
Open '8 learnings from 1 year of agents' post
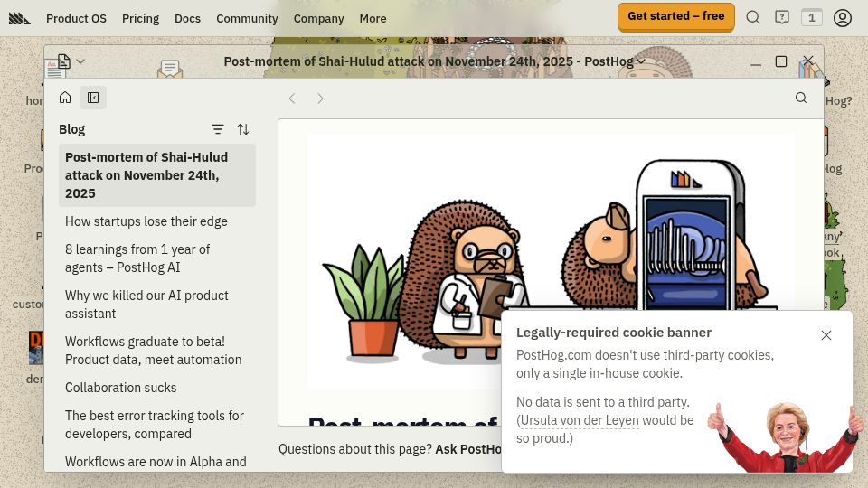click(157, 258)
